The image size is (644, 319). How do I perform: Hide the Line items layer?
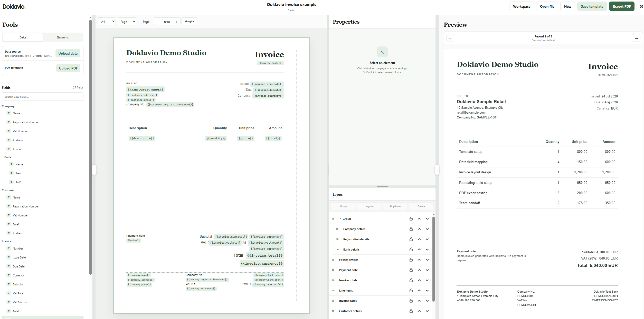point(333,291)
